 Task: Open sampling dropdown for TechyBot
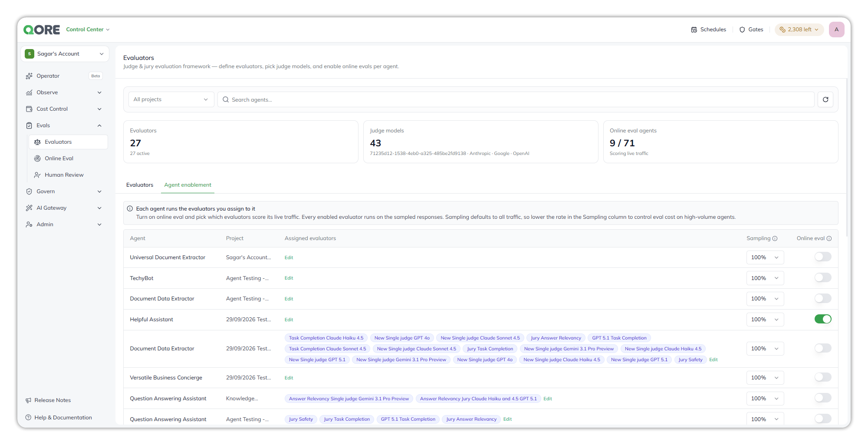pos(765,278)
